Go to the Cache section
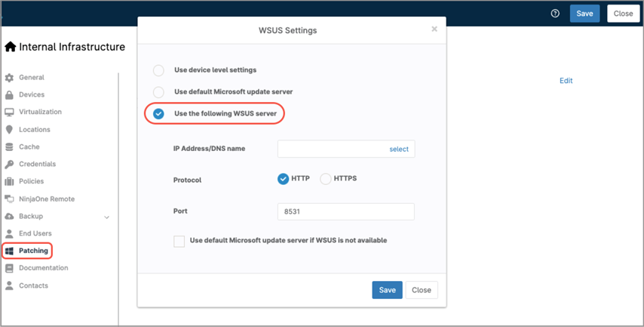 click(x=29, y=147)
